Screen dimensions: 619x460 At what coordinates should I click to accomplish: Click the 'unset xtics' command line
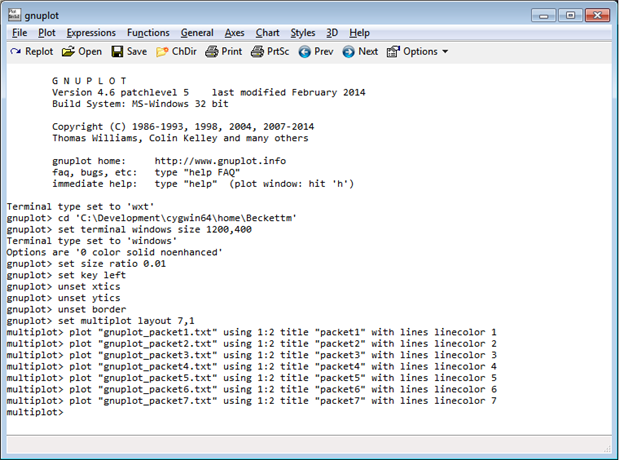[x=63, y=287]
